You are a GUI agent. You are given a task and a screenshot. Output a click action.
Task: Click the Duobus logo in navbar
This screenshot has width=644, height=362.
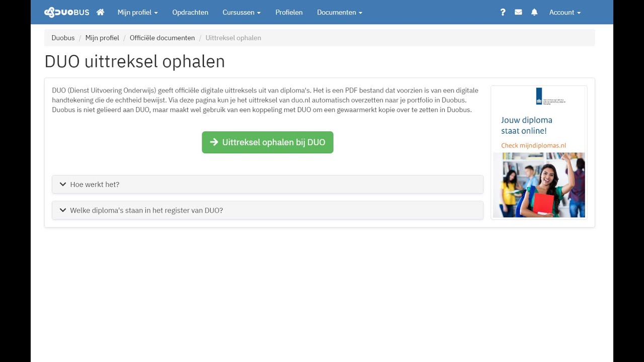click(x=66, y=12)
